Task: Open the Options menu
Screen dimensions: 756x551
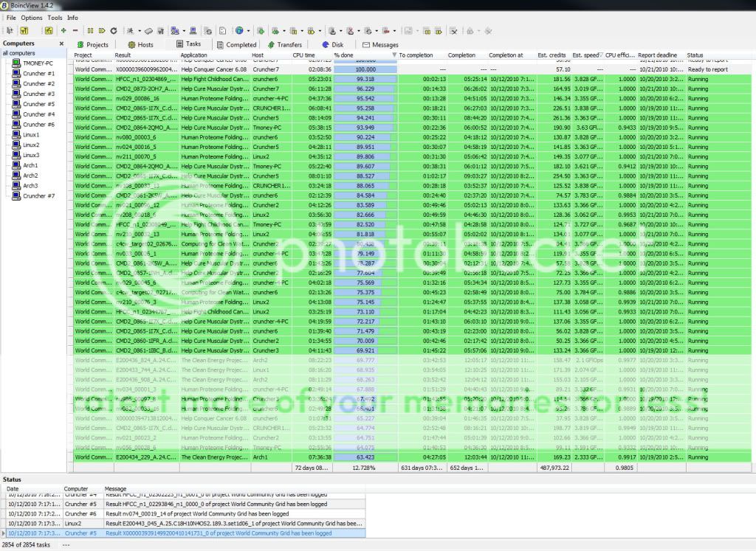Action: (x=32, y=18)
